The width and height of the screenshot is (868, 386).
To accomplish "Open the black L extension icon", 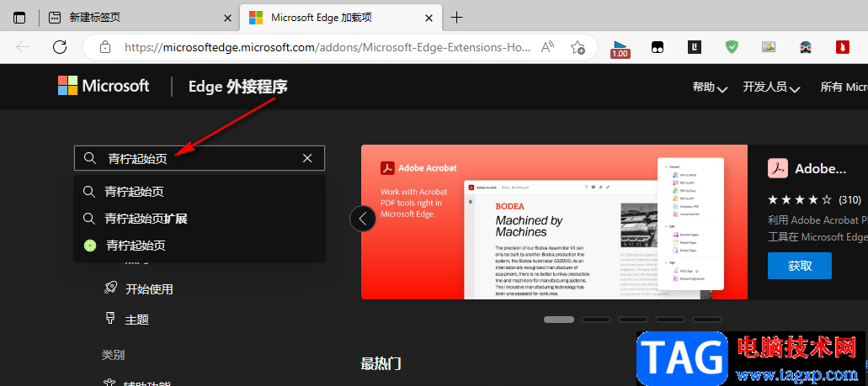I will 695,48.
